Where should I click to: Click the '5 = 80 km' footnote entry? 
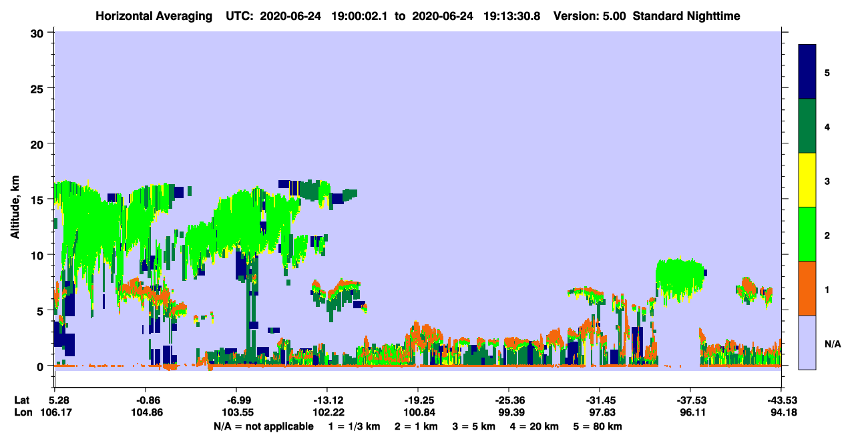click(x=598, y=426)
